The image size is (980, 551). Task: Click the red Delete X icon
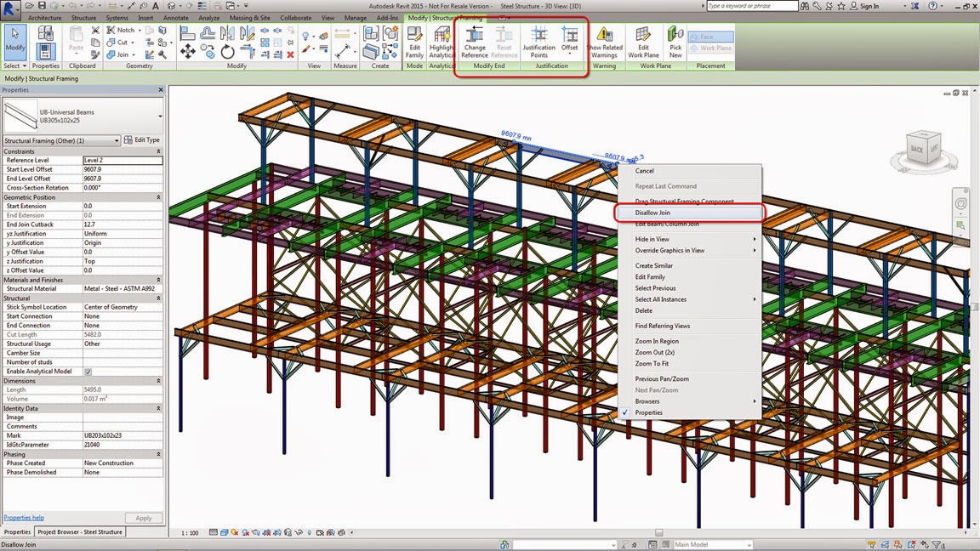[291, 54]
